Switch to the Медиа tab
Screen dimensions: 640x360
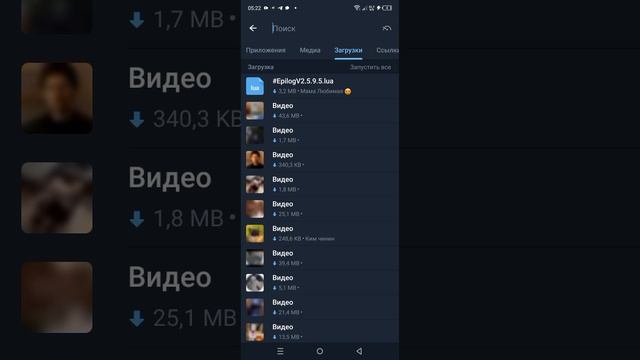coord(310,50)
